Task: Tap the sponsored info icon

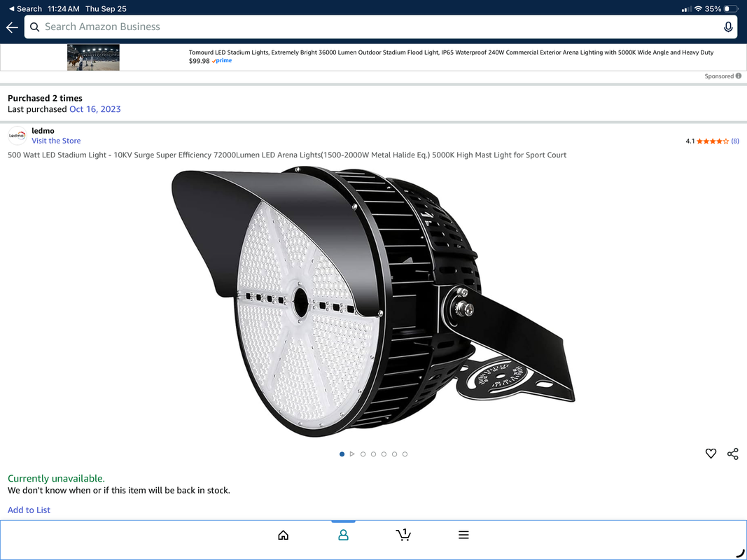Action: pyautogui.click(x=739, y=76)
